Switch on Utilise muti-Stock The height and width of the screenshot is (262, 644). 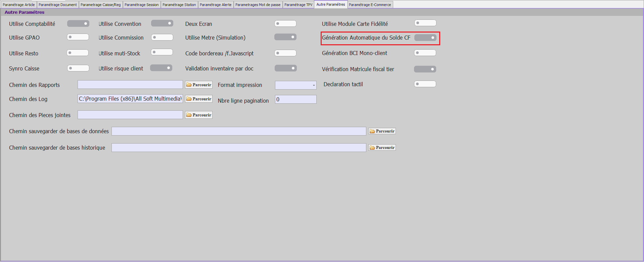[162, 52]
